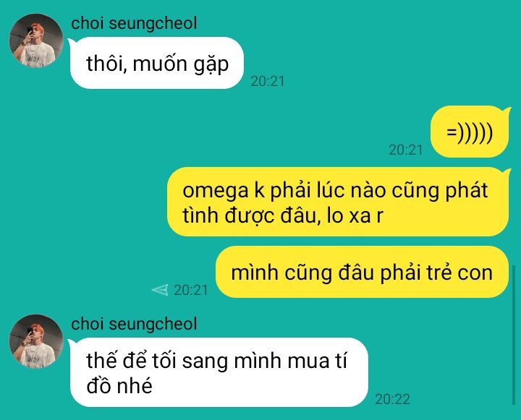
Task: Select the top choi seungcheol sender name
Action: click(x=134, y=23)
